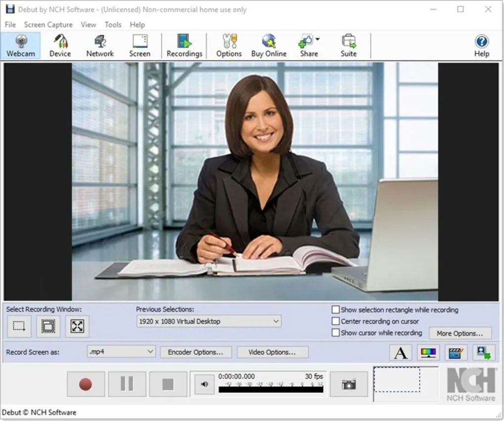This screenshot has height=421, width=504.
Task: Open the Tools menu
Action: click(113, 24)
